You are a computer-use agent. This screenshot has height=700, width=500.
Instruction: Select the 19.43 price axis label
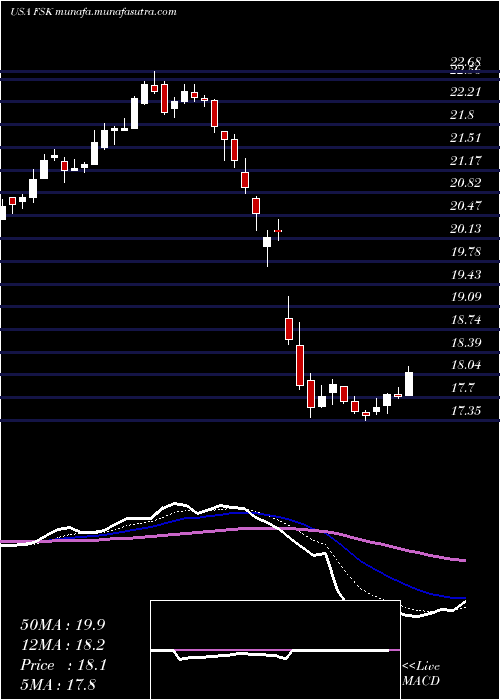pos(465,274)
